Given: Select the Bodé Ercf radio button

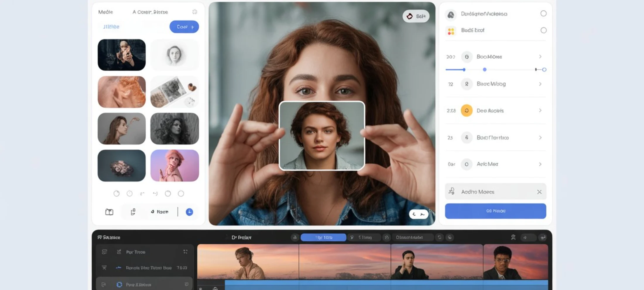Looking at the screenshot, I should click(543, 30).
